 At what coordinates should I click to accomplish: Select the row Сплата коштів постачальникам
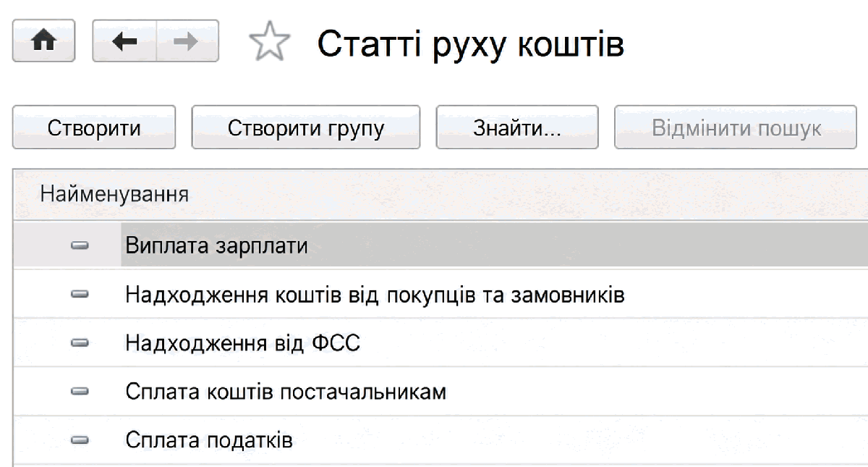pos(441,392)
